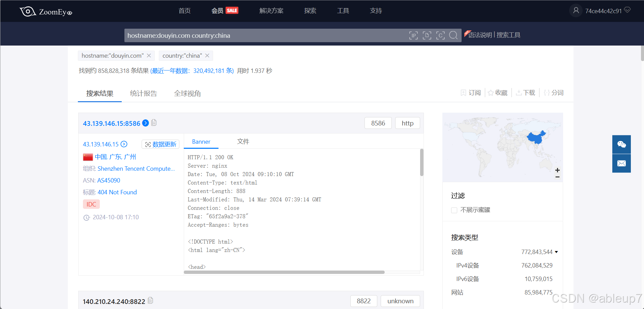Open the email contact button
644x309 pixels.
621,163
